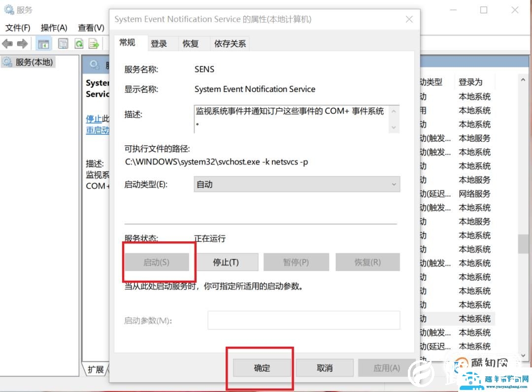Click the Refresh icon in the toolbar
The height and width of the screenshot is (392, 532).
[79, 43]
